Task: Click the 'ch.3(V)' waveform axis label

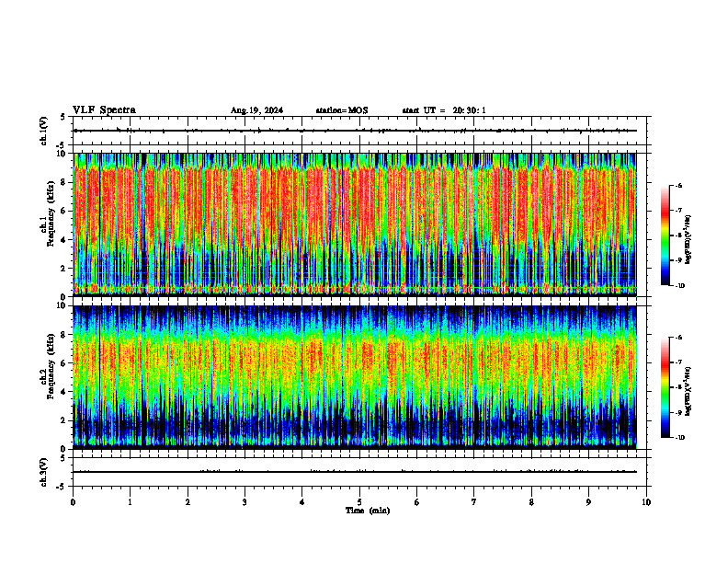Action: 44,472
